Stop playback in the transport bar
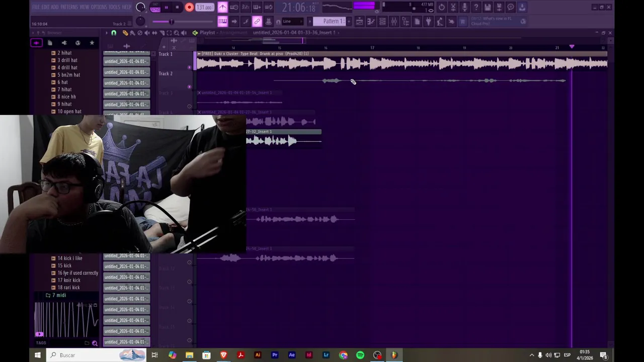Viewport: 644px width, 362px height. 178,7
